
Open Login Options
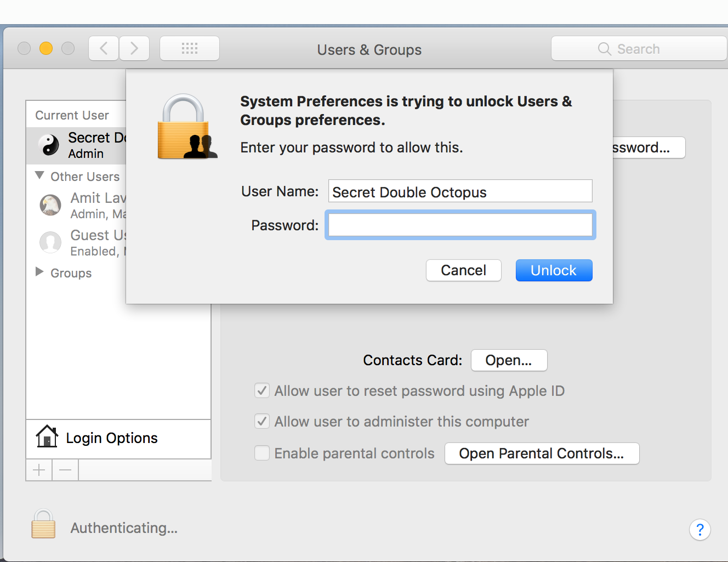(x=118, y=439)
